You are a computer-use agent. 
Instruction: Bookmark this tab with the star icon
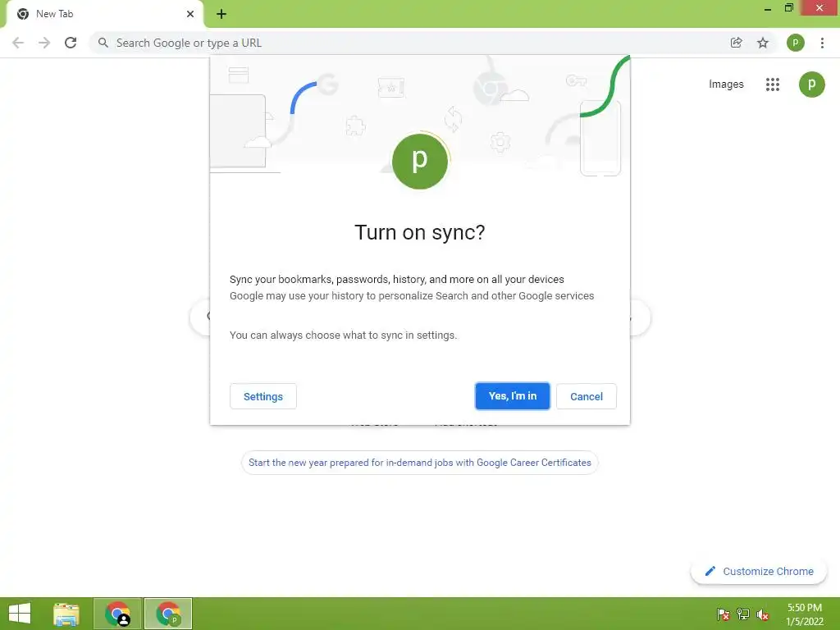pyautogui.click(x=763, y=43)
